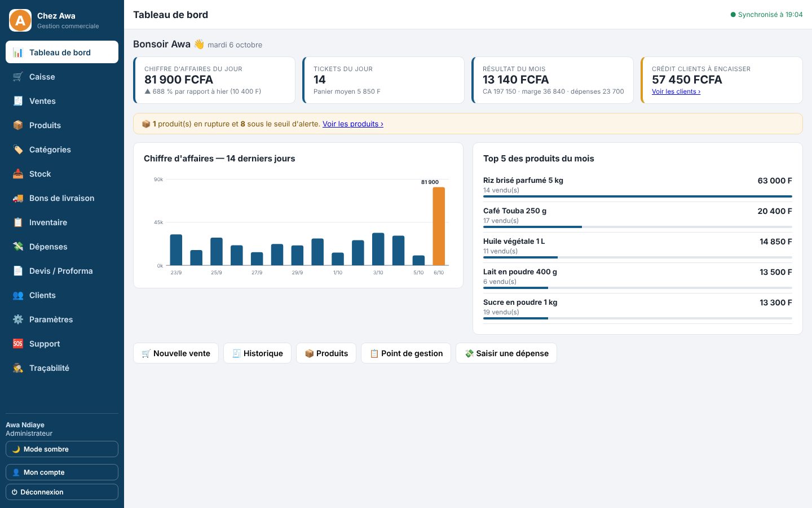Click the Clients people icon

click(18, 295)
